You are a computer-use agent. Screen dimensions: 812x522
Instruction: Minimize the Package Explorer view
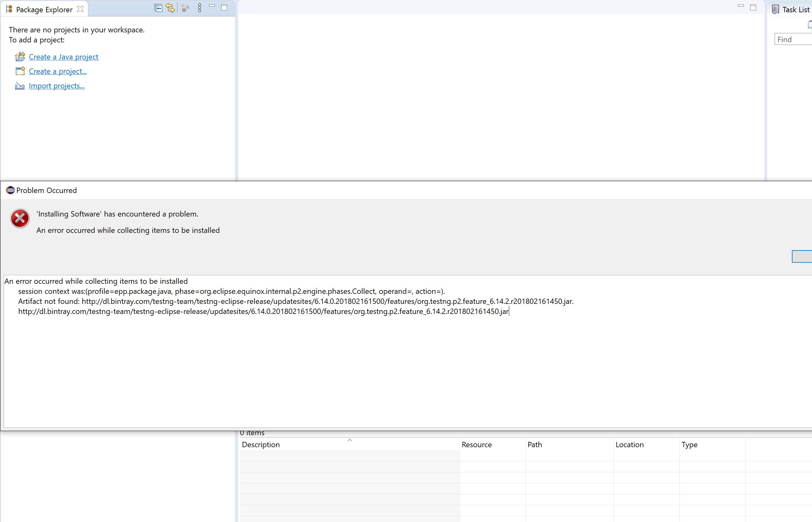[x=212, y=6]
